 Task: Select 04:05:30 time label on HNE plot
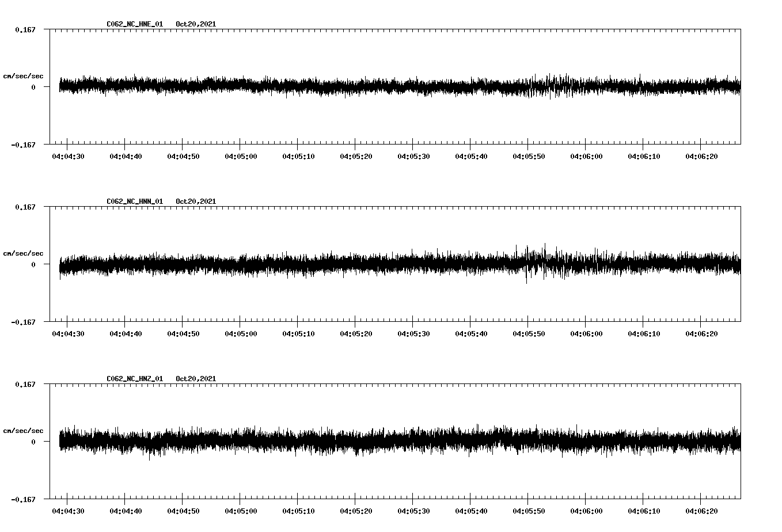(413, 156)
